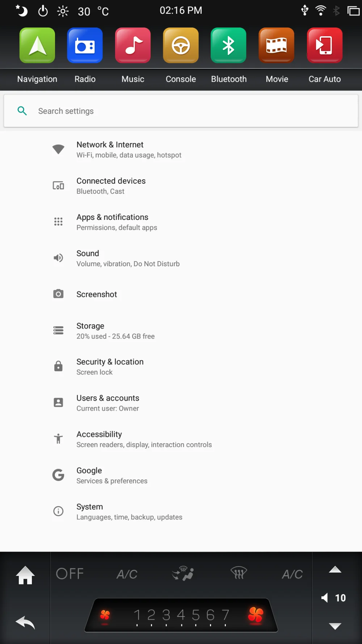The height and width of the screenshot is (644, 362).
Task: Raise volume with the up arrow
Action: pyautogui.click(x=335, y=569)
